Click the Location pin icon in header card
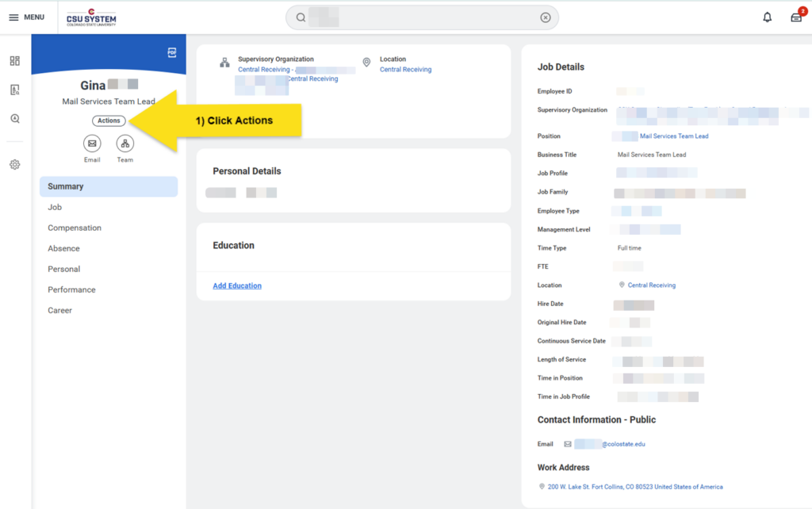 366,63
